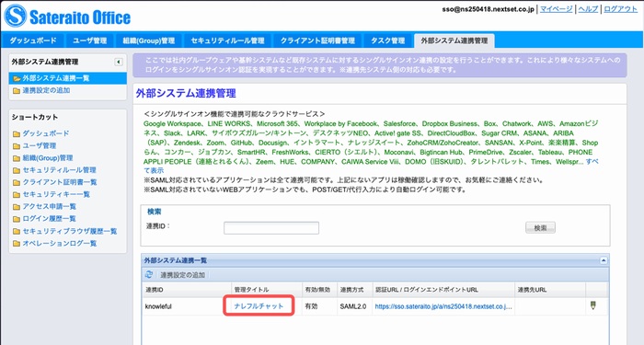This screenshot has width=644, height=345.
Task: Click the 認証URL / ログインエンドポイントURL header
Action: coord(443,290)
